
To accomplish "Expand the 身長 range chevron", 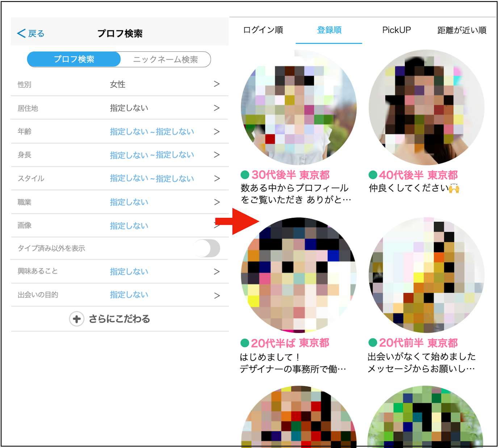I will point(217,155).
